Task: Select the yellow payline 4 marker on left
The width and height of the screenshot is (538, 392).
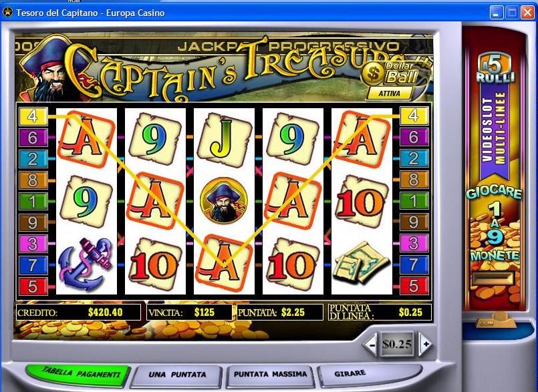Action: click(x=33, y=116)
